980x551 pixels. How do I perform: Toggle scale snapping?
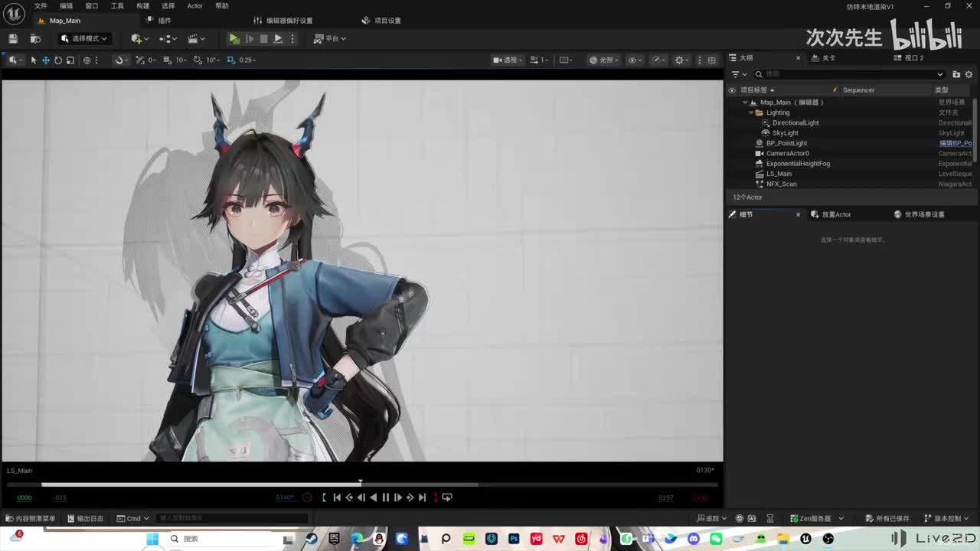[x=230, y=60]
